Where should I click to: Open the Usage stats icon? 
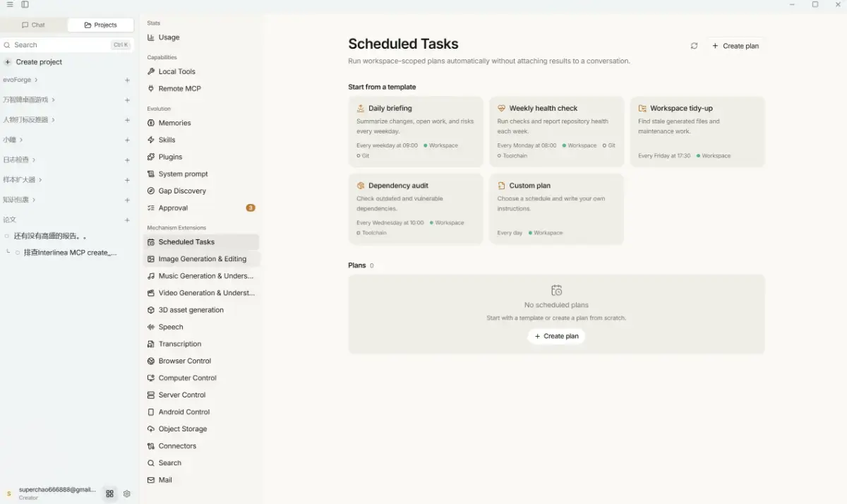tap(151, 37)
